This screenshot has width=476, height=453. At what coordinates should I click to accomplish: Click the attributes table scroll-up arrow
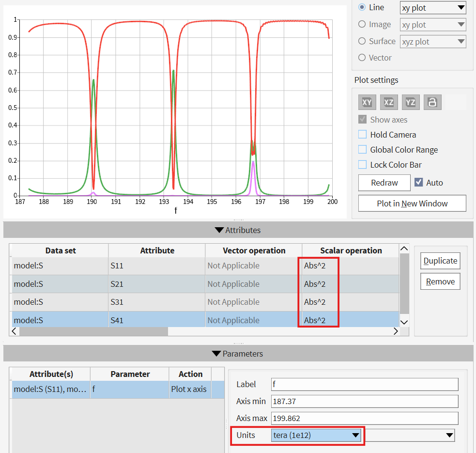[x=404, y=249]
